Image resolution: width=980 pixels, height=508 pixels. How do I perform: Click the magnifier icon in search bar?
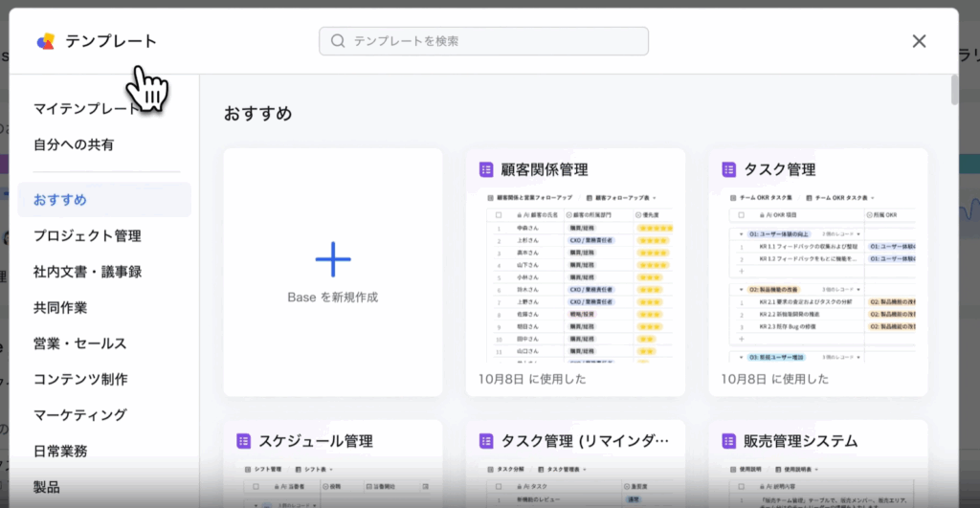pyautogui.click(x=338, y=41)
